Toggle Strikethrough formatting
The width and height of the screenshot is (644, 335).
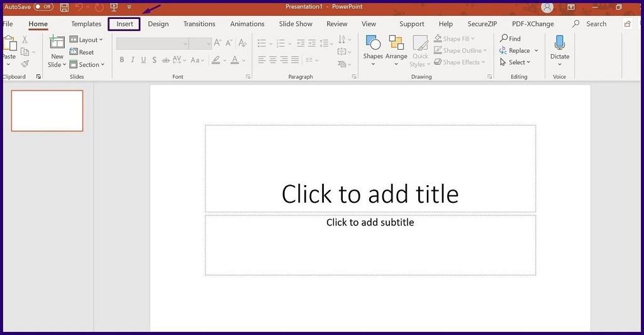pyautogui.click(x=165, y=60)
